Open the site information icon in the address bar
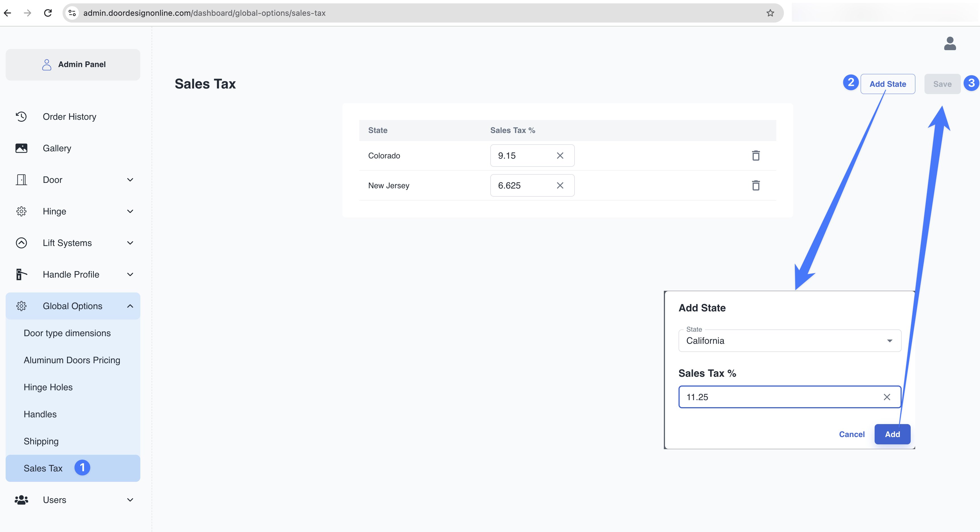This screenshot has width=980, height=532. 72,13
